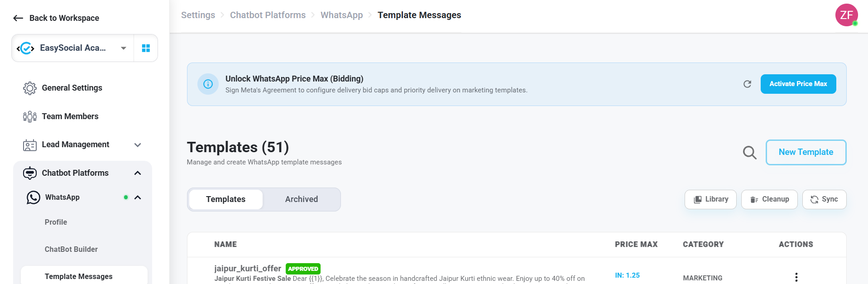Click the jaipur_kurti_offer template name
The width and height of the screenshot is (868, 284).
248,269
